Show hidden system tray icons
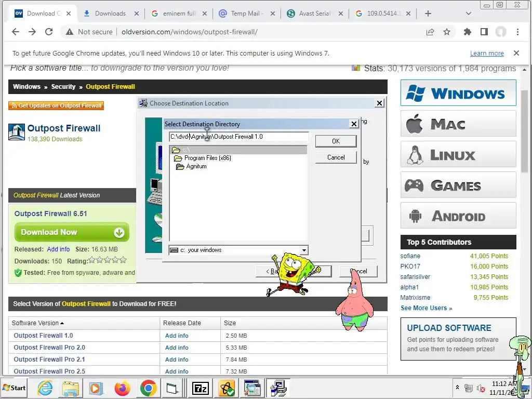 (457, 387)
